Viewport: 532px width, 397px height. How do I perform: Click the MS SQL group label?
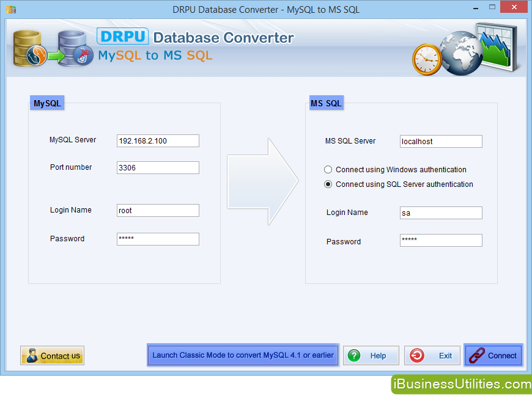click(327, 103)
